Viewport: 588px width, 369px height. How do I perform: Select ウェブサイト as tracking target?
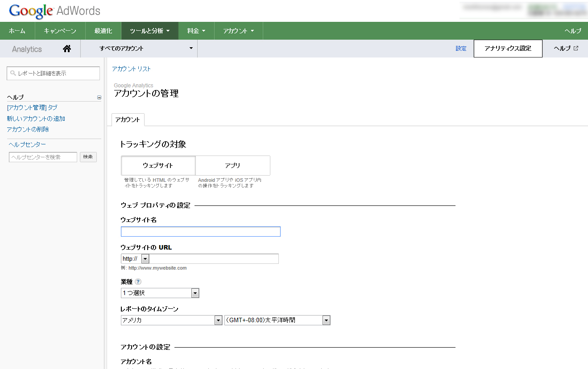click(x=158, y=165)
